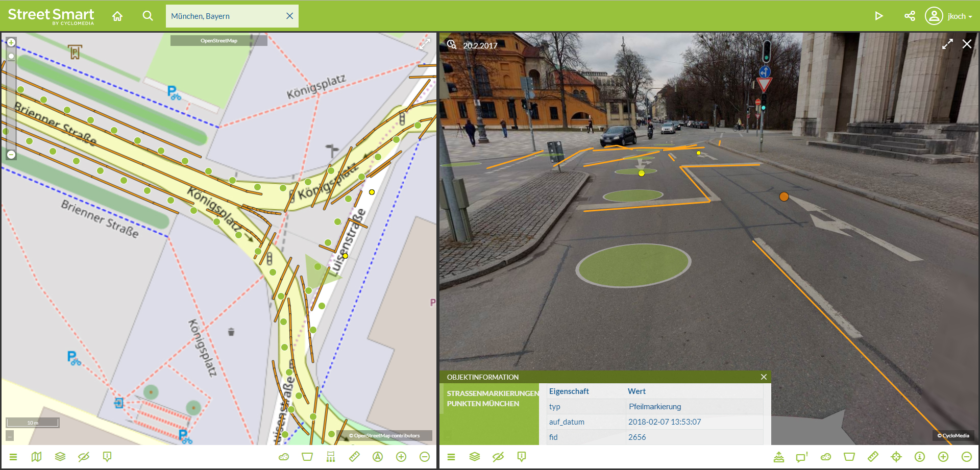Image resolution: width=980 pixels, height=470 pixels.
Task: Click the OpenStreetMap basemap label
Action: (x=218, y=41)
